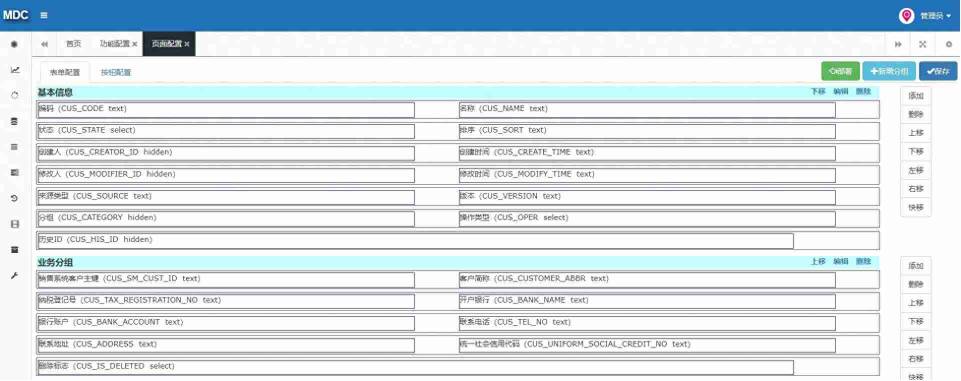Click 添加 button beside 基本信息 group

point(916,96)
